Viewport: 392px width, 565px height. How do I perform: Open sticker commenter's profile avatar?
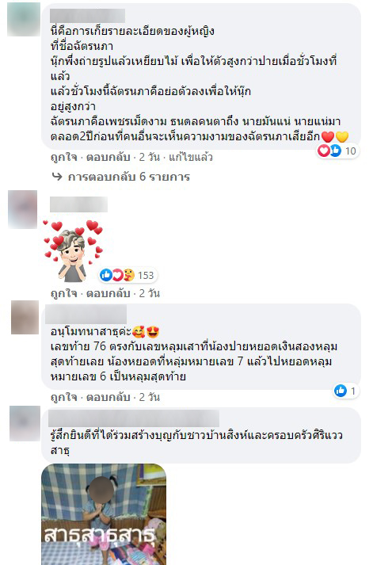23,209
